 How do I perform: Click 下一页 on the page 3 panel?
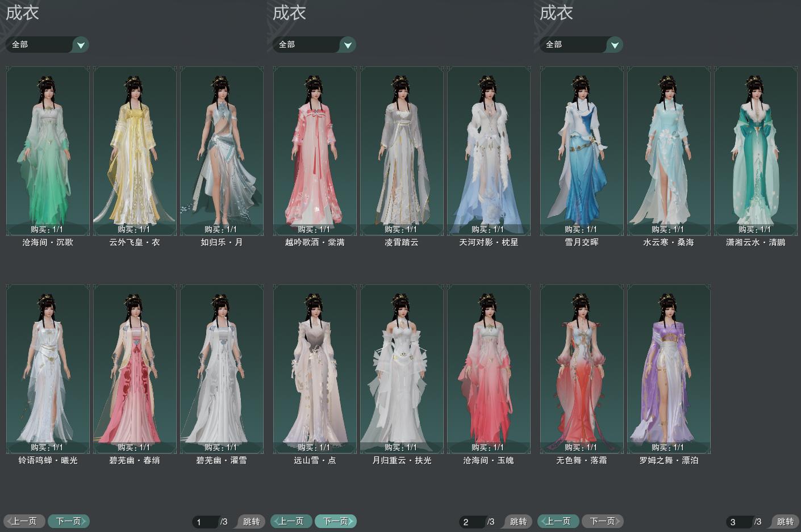pyautogui.click(x=603, y=521)
